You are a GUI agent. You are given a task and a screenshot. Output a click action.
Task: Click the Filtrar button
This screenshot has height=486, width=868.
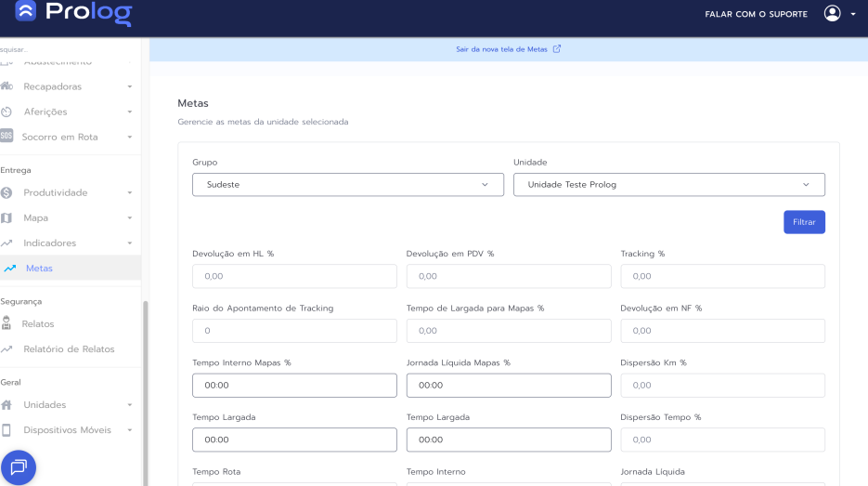coord(804,222)
